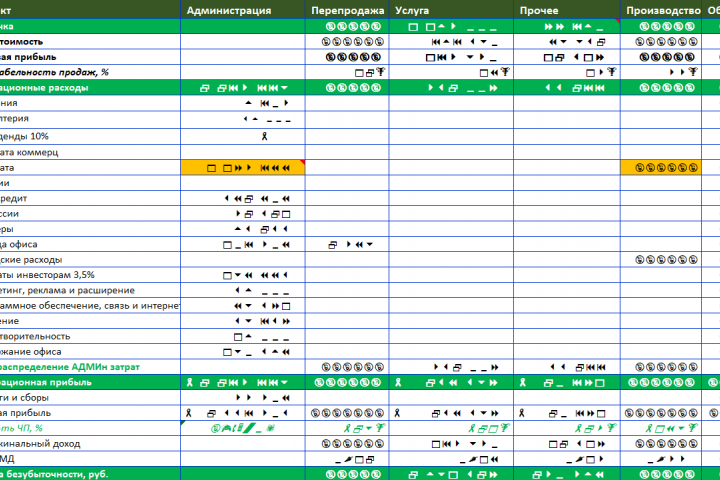Click green error triangle in "ть ЧП, %" row
The image size is (720, 480).
tap(183, 423)
